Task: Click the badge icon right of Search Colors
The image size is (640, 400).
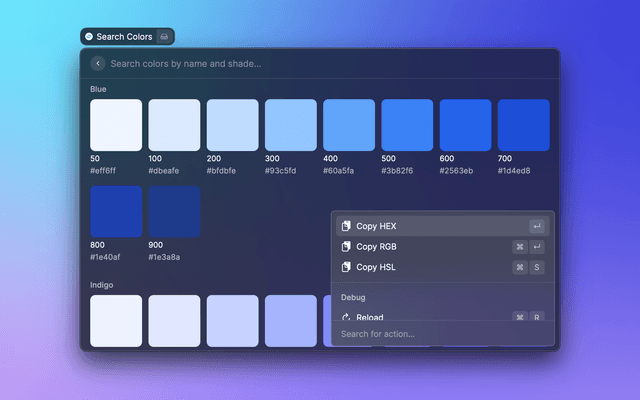Action: (165, 37)
